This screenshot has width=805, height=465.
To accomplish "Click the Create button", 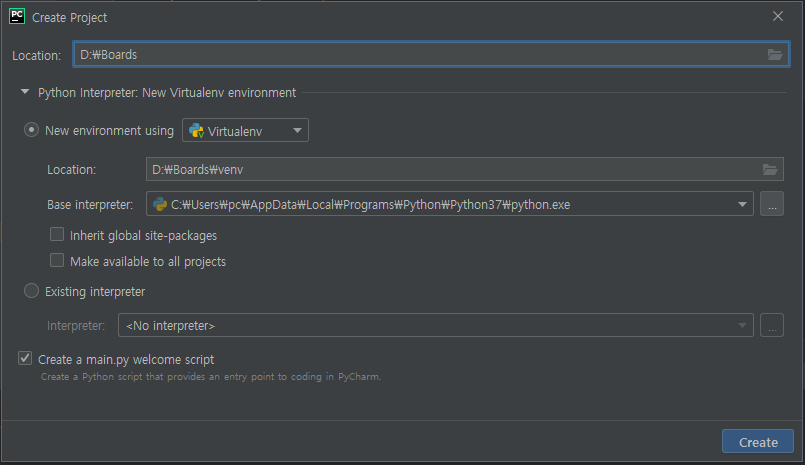I will click(x=758, y=442).
